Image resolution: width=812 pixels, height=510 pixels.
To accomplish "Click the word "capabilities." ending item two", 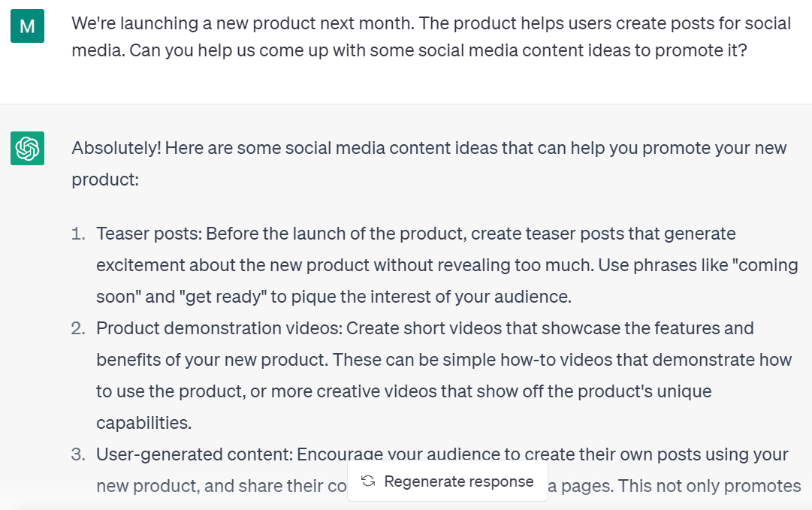I will (143, 423).
